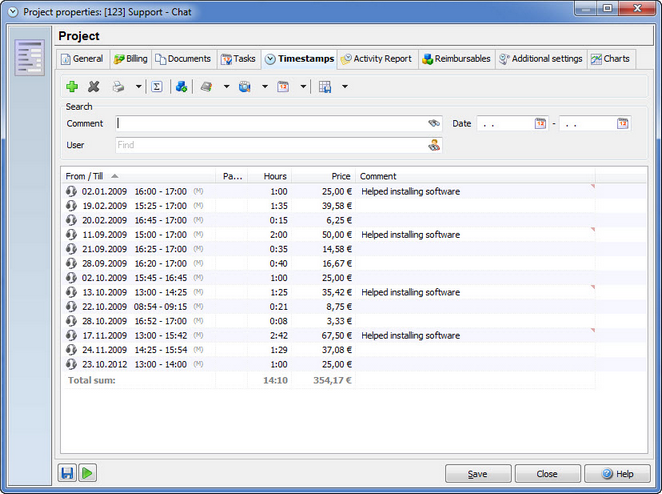Click the headset icon of the 02.01.2009 row
Screen dimensions: 662x494
click(x=71, y=191)
